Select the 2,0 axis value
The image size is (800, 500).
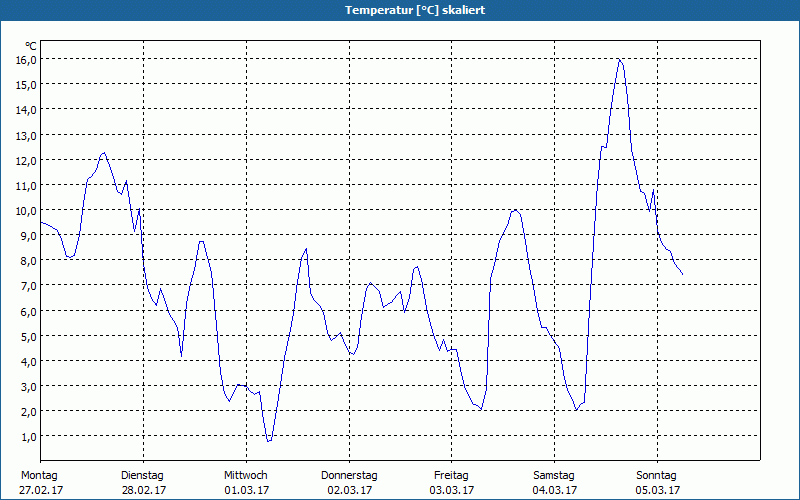(x=29, y=412)
